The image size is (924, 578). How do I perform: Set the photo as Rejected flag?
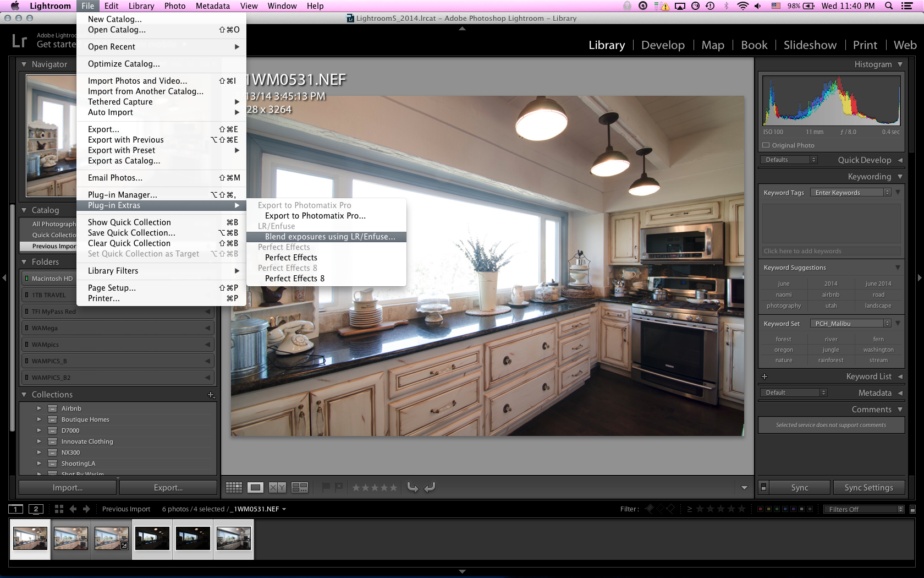(x=339, y=487)
